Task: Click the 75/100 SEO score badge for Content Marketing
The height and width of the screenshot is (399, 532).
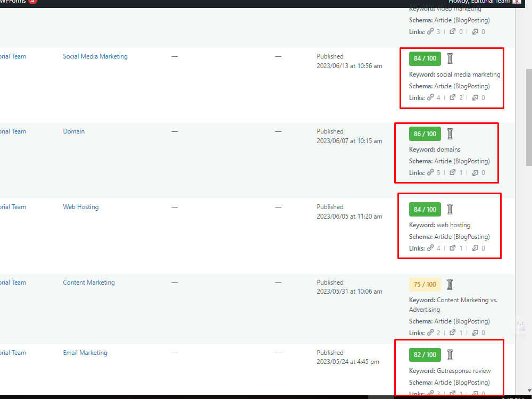Action: point(425,284)
